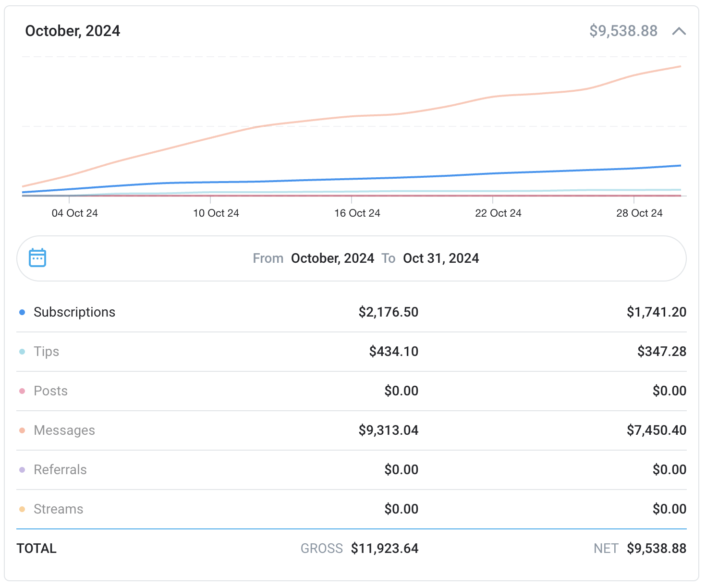Click the Posts row label
Image resolution: width=706 pixels, height=588 pixels.
pos(50,391)
